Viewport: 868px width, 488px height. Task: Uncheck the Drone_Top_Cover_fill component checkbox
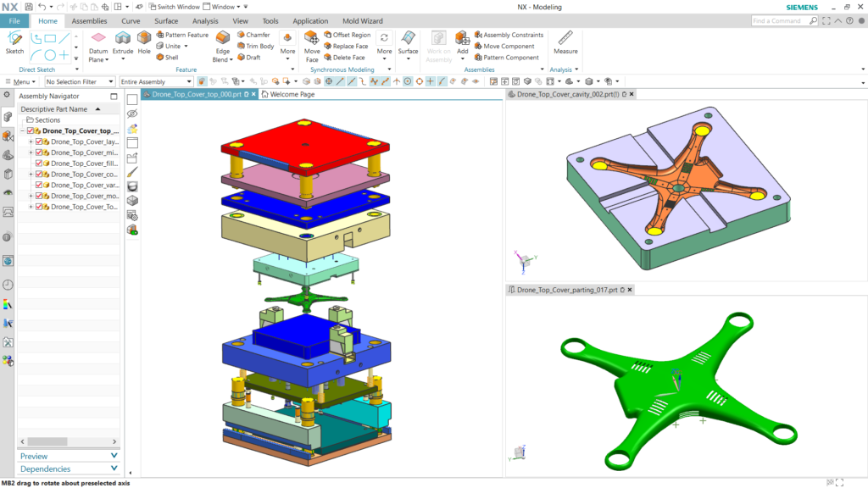click(x=40, y=164)
